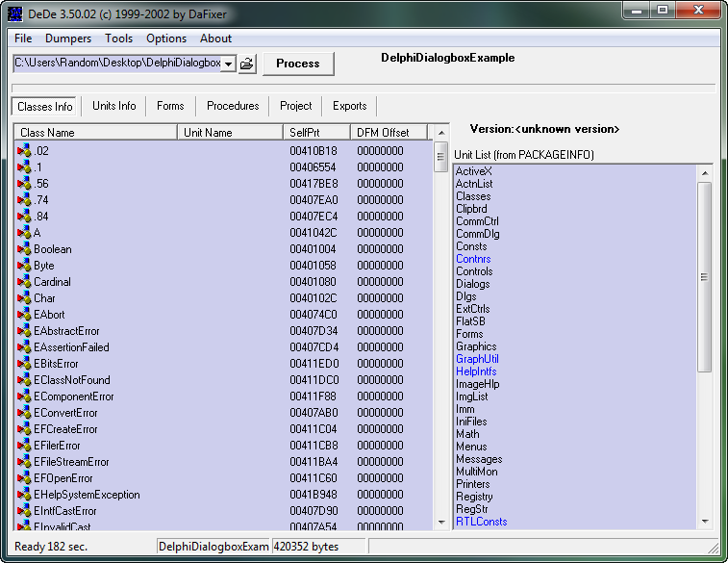The image size is (728, 563).
Task: Click the class icon beside Byte
Action: click(x=24, y=266)
